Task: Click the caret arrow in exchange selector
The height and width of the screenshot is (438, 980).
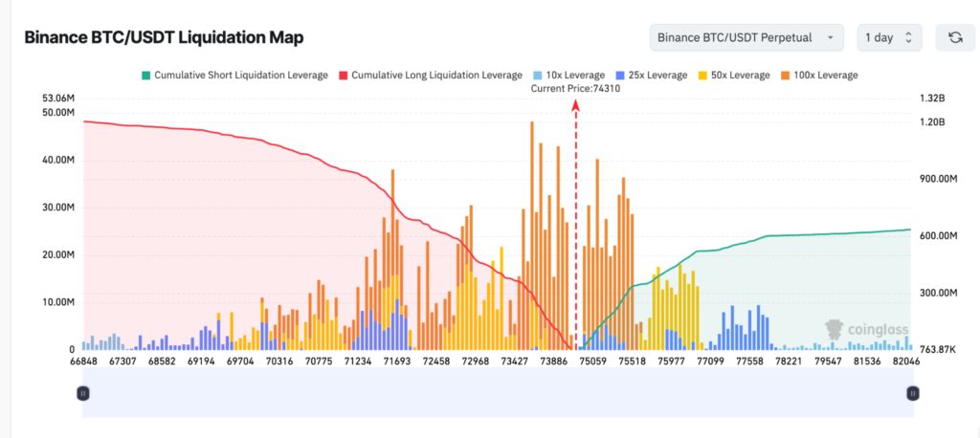Action: 829,37
